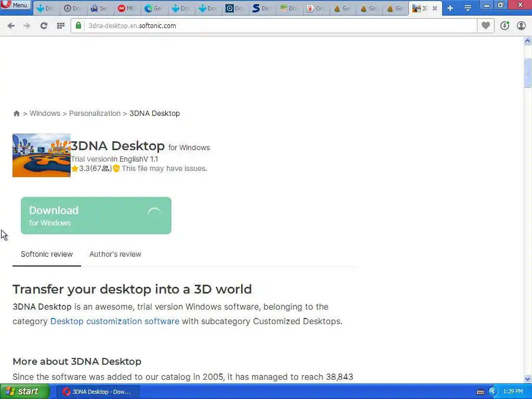This screenshot has width=532, height=399.
Task: Click the orange security shield warning icon
Action: [116, 168]
